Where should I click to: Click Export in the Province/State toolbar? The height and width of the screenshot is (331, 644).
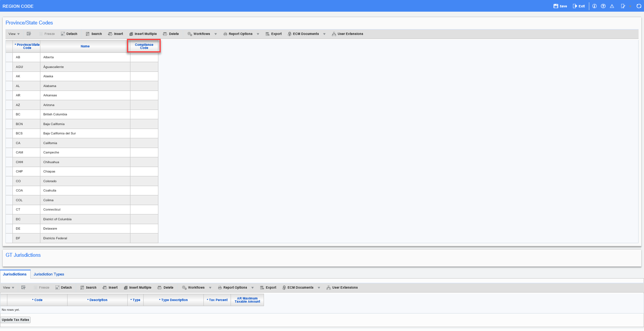pos(274,34)
